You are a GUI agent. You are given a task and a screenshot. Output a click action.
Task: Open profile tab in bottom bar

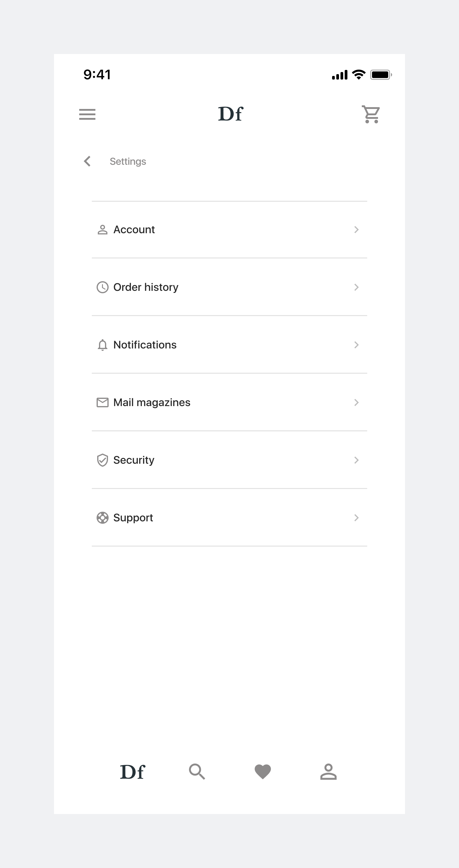[x=328, y=772]
